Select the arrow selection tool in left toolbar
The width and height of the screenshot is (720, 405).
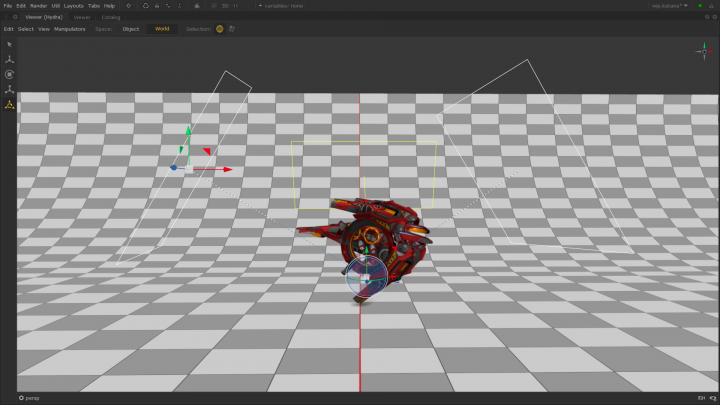coord(10,45)
